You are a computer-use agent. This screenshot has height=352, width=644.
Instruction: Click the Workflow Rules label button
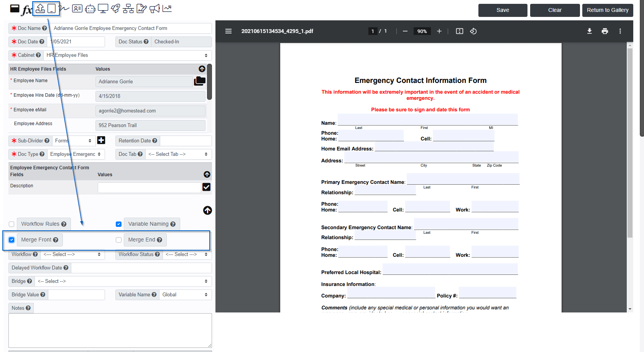(44, 224)
